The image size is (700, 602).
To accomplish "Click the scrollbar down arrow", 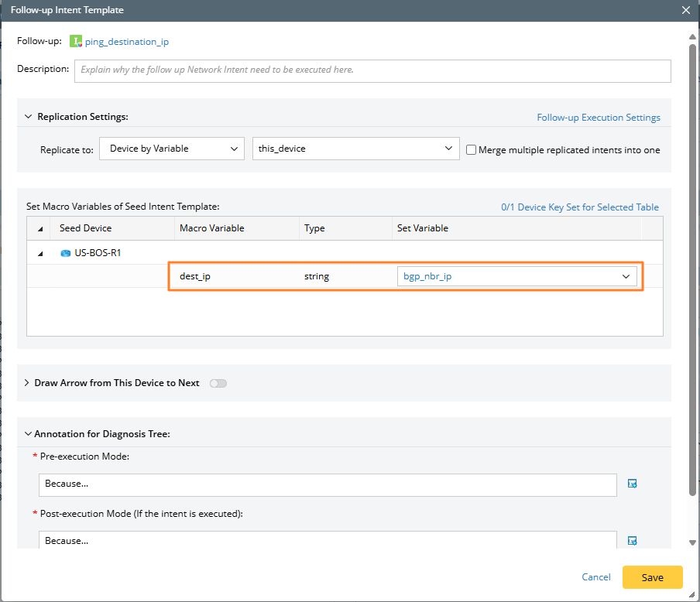I will click(x=693, y=543).
